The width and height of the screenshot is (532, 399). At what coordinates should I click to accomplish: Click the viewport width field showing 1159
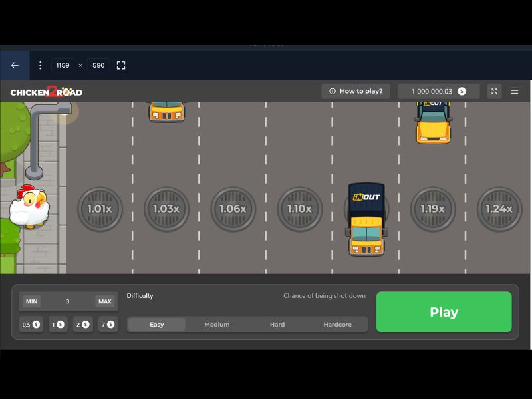64,65
